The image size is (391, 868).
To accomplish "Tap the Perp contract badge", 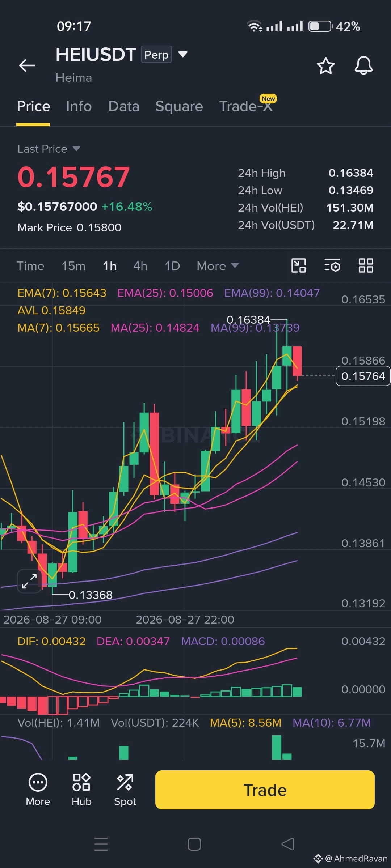I will tap(156, 54).
